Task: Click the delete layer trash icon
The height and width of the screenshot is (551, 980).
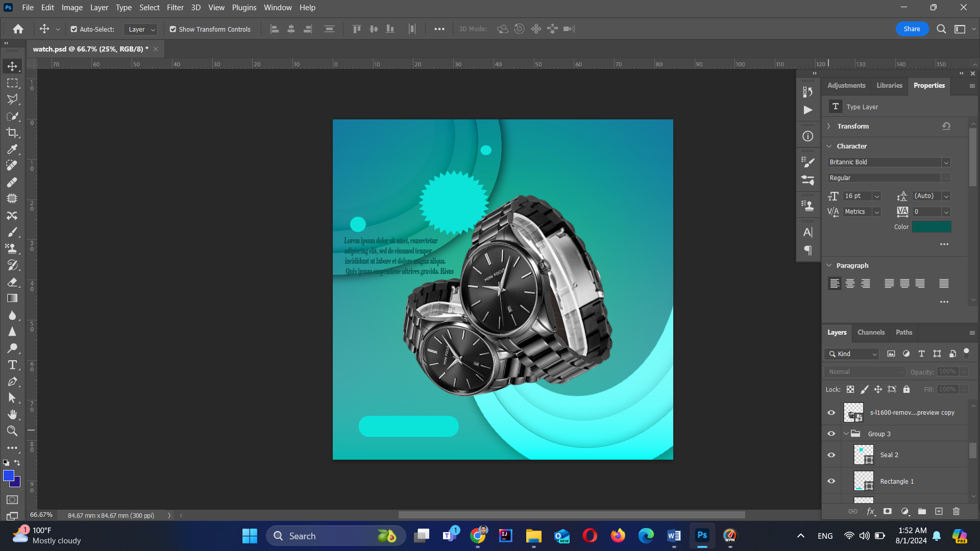Action: pyautogui.click(x=956, y=511)
